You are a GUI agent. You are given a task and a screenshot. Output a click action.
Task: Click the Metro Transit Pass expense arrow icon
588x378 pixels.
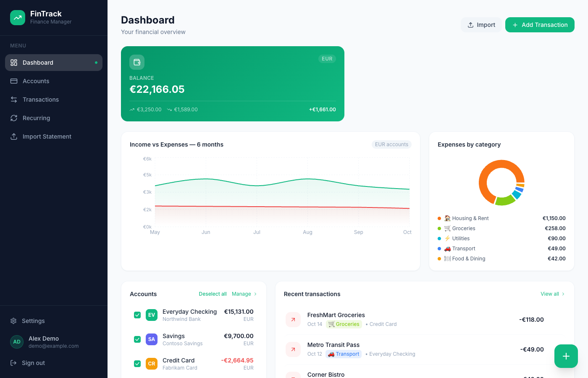point(293,349)
